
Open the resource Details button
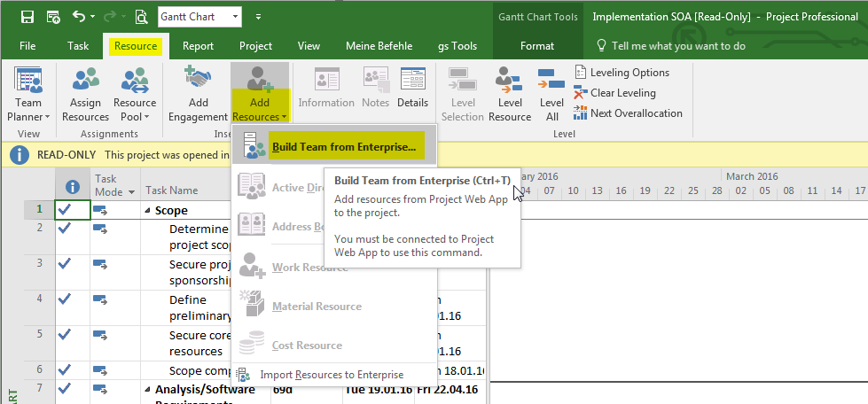tap(412, 89)
